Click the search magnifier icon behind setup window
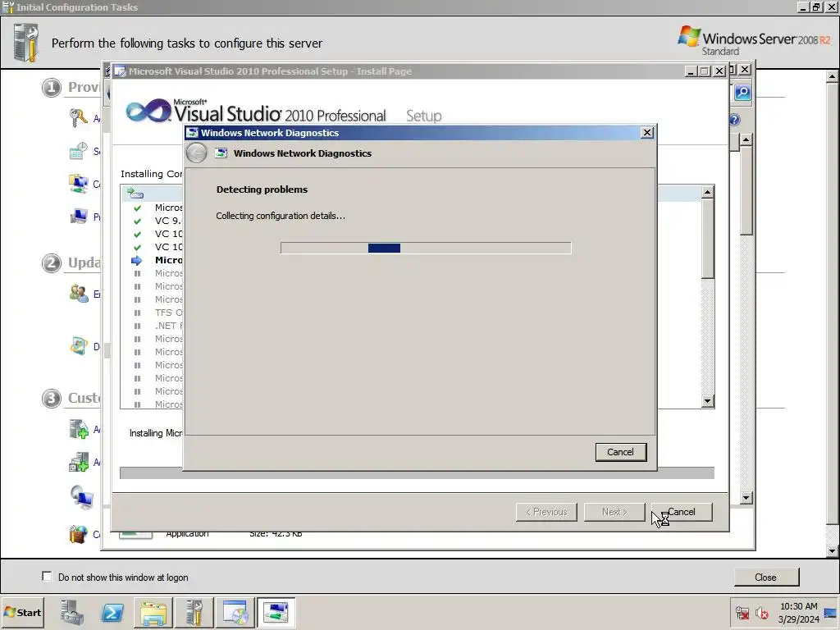 742,93
